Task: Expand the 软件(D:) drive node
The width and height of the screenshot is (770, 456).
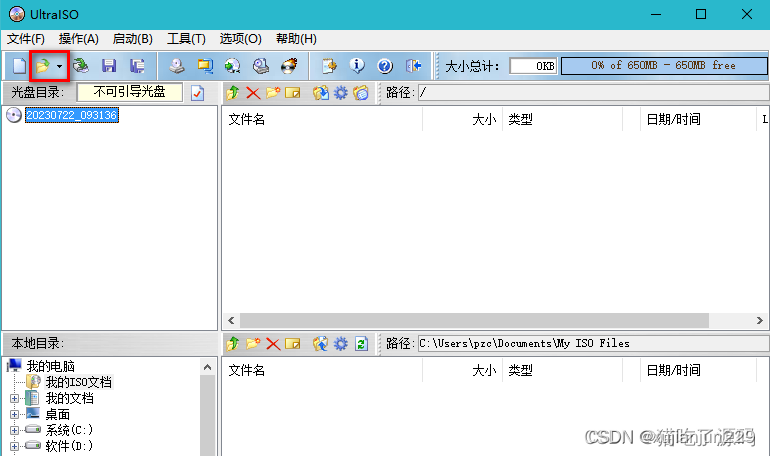Action: click(14, 446)
